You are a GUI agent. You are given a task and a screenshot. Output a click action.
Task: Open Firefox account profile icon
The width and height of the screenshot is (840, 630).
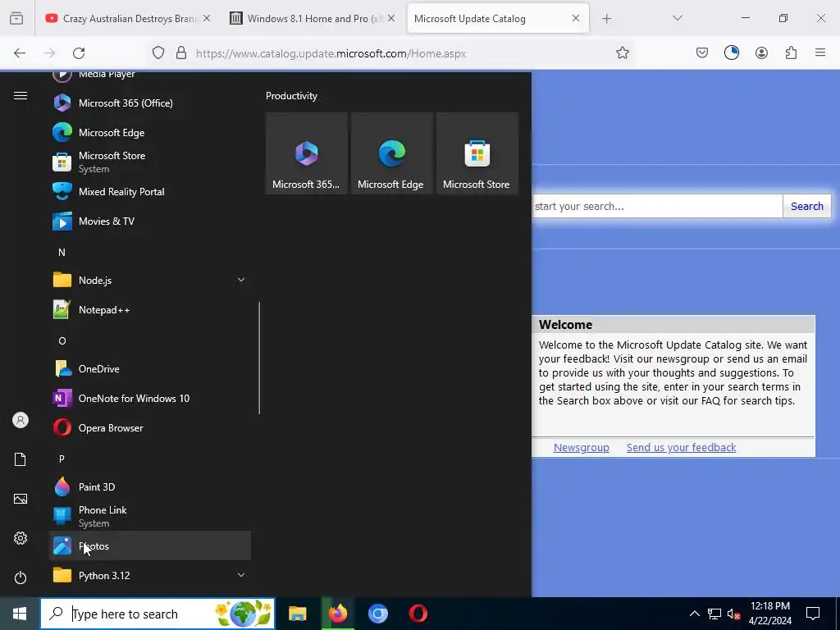pyautogui.click(x=761, y=52)
